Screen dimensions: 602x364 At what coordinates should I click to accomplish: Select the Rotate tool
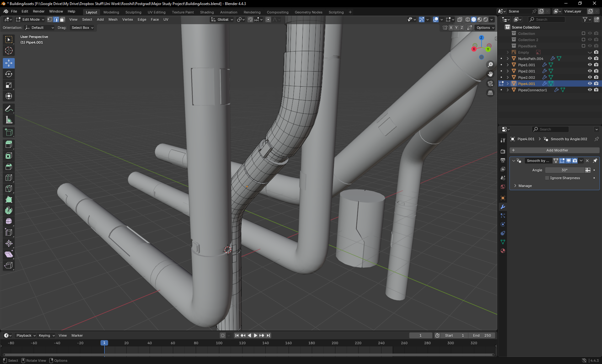tap(9, 74)
